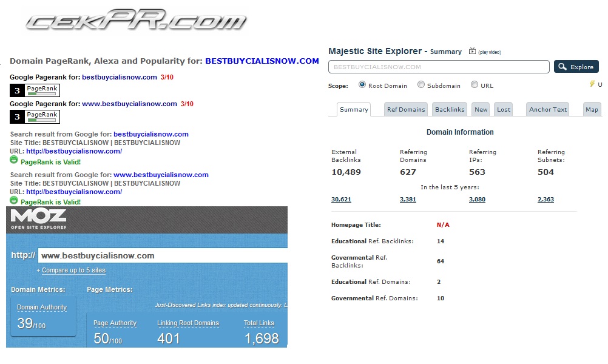Click the Domain Authority score 39/100

click(x=32, y=323)
